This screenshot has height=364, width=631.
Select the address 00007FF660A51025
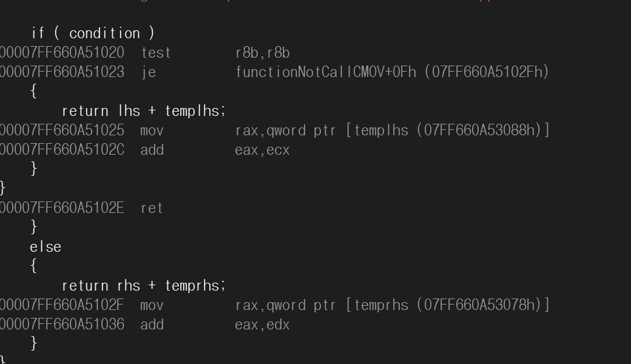[x=62, y=130]
